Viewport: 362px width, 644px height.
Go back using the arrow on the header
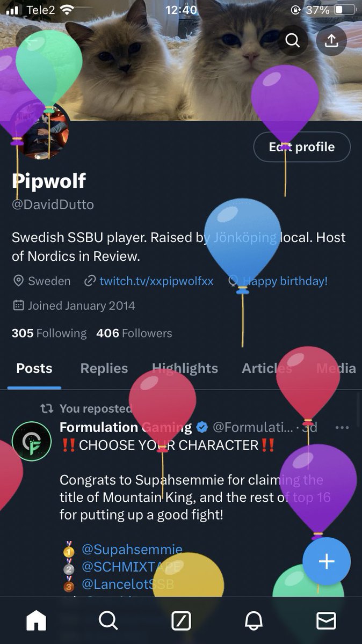(x=30, y=40)
